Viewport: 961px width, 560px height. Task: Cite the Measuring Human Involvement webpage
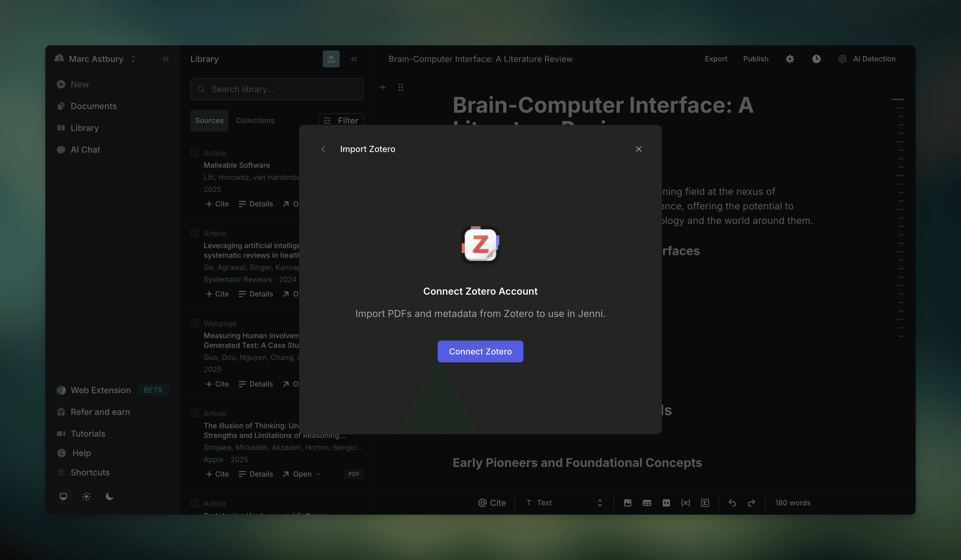(x=217, y=384)
